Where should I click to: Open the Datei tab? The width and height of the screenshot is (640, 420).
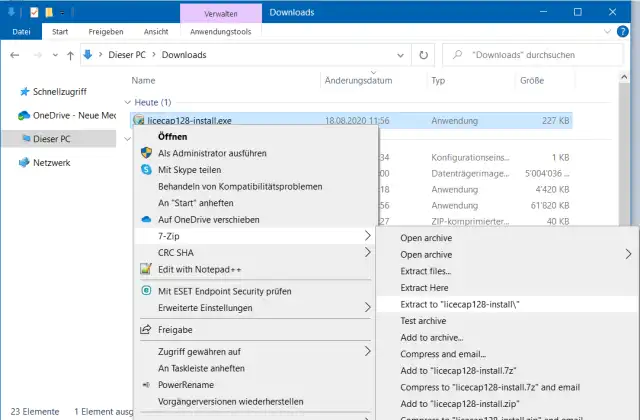19,30
